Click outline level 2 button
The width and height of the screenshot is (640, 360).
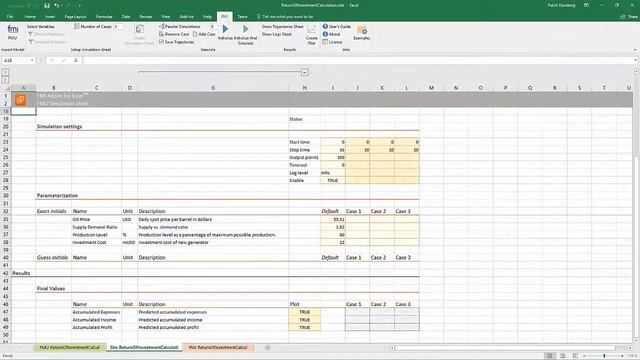(x=5, y=80)
